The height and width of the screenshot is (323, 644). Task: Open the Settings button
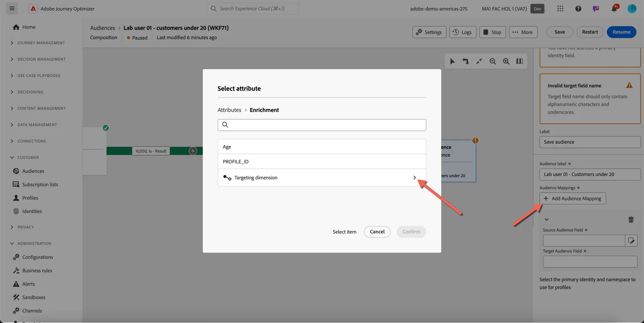click(x=429, y=32)
